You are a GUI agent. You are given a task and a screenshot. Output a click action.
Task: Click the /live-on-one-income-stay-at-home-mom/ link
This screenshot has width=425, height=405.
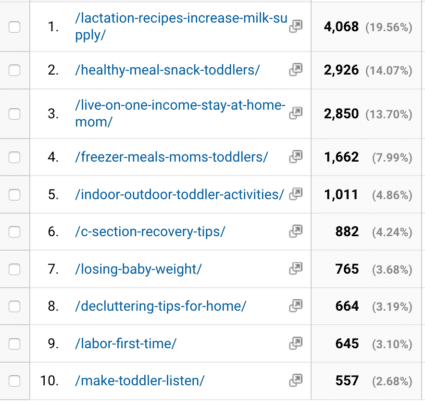click(x=180, y=113)
